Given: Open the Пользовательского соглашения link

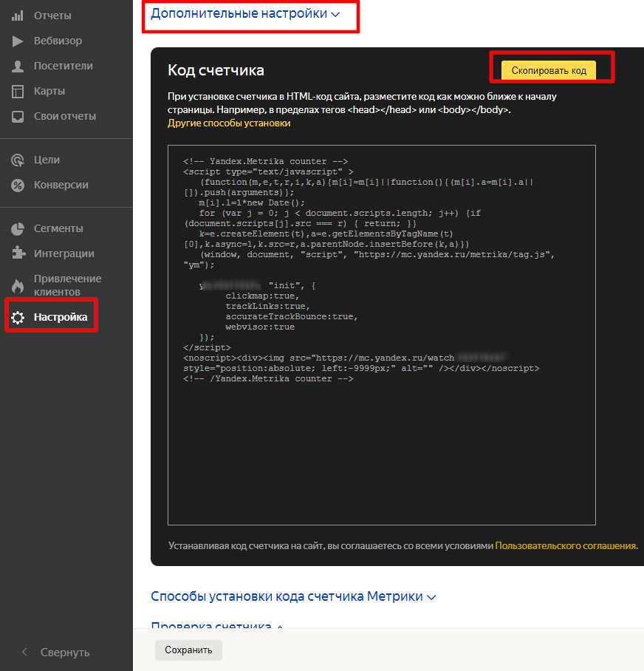Looking at the screenshot, I should [x=566, y=546].
